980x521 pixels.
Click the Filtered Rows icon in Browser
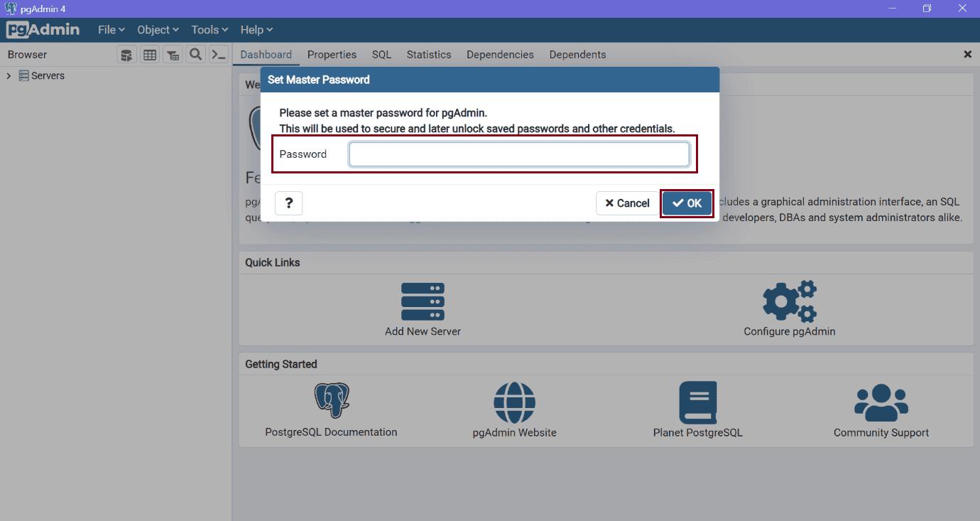pyautogui.click(x=173, y=55)
